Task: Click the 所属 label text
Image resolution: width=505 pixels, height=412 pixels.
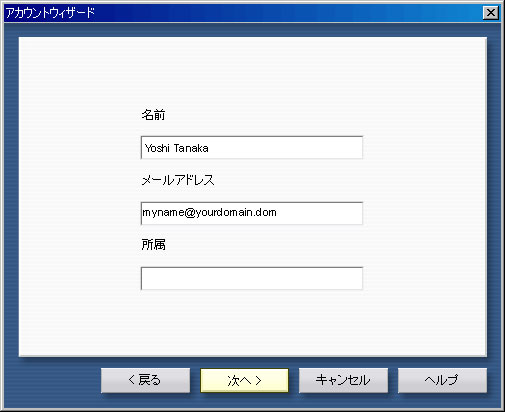Action: click(153, 245)
